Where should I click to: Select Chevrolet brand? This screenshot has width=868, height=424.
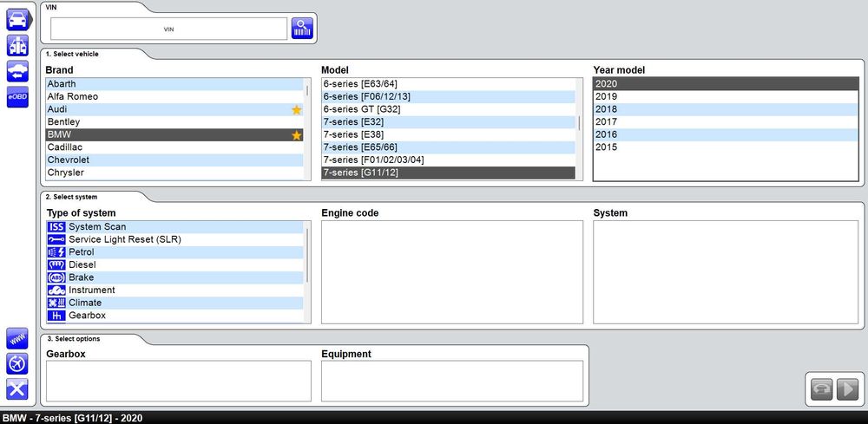point(174,160)
